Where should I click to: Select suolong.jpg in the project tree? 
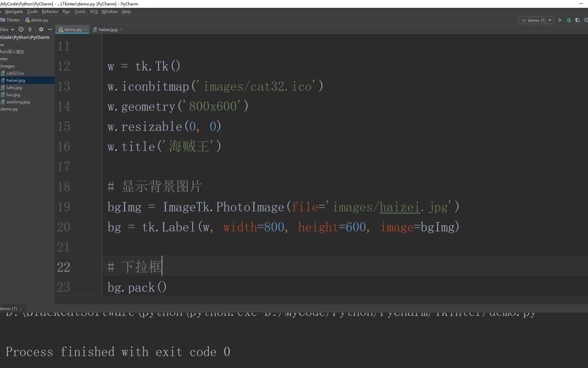[18, 102]
